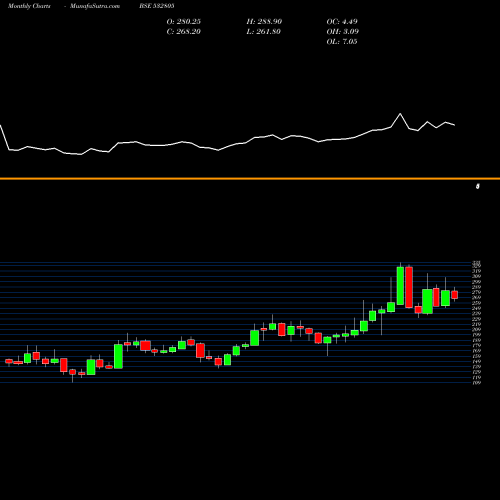This screenshot has height=500, width=500.
Task: Click the 'Monthly Charts' title text
Action: pyautogui.click(x=29, y=6)
